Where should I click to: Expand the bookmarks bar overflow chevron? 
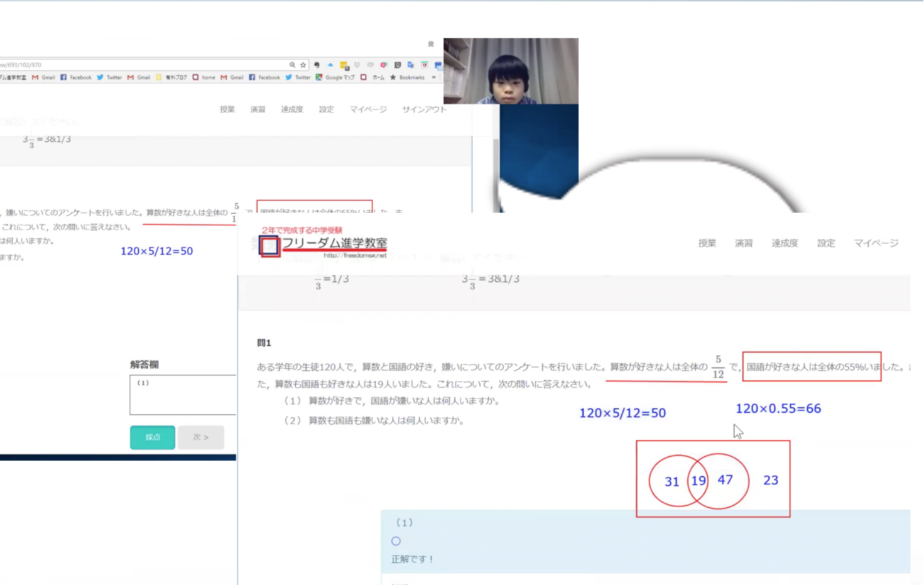point(433,77)
